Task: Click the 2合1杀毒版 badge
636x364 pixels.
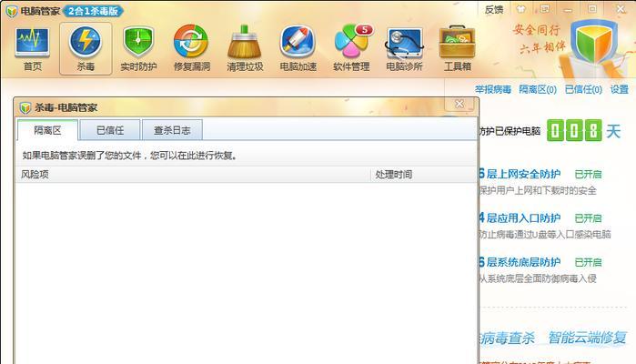Action: click(x=94, y=11)
